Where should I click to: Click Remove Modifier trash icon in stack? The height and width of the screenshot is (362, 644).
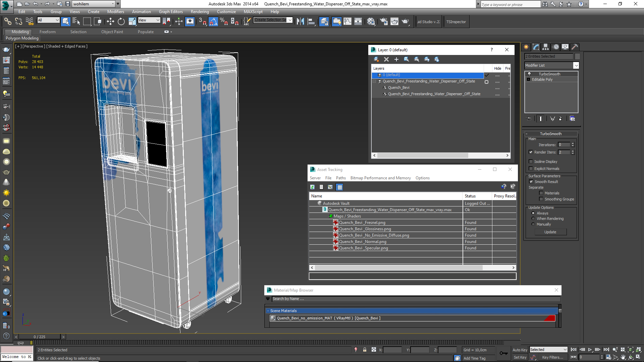(560, 119)
